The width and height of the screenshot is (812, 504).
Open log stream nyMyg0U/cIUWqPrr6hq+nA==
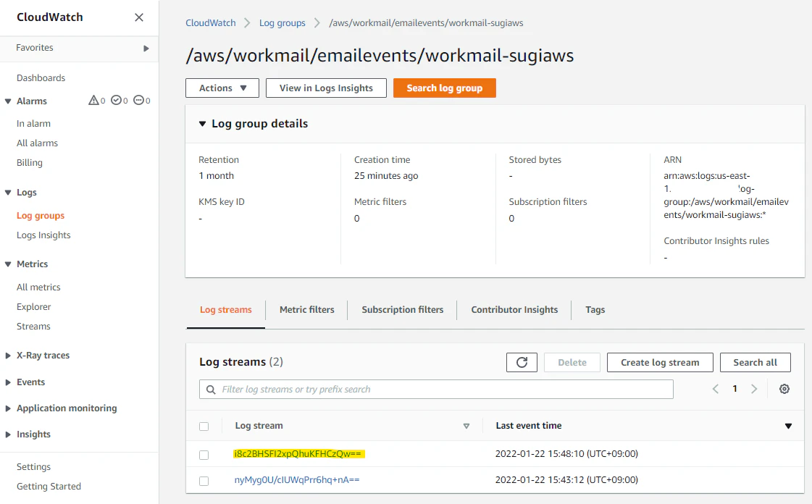point(297,479)
